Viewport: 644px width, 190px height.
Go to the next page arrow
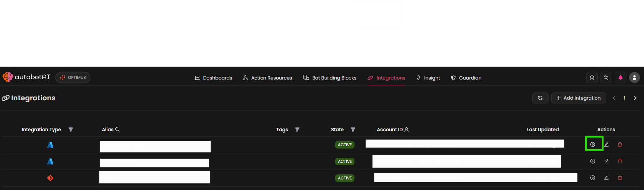click(635, 98)
